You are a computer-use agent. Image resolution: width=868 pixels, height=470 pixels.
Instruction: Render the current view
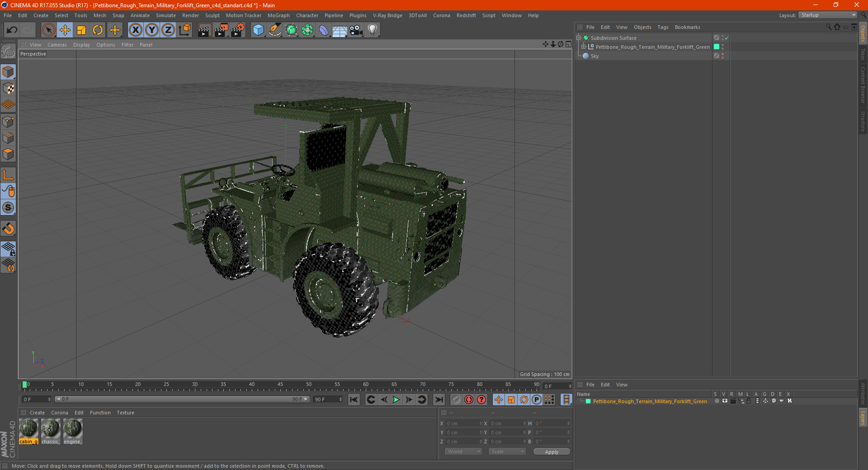coord(204,30)
